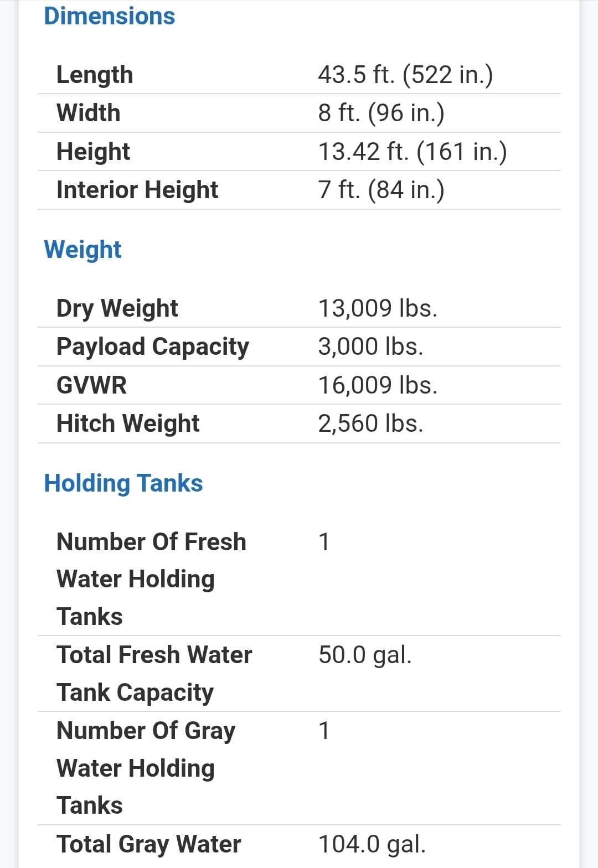Click the 2,560 lbs. hitch value
This screenshot has width=598, height=868.
tap(370, 423)
